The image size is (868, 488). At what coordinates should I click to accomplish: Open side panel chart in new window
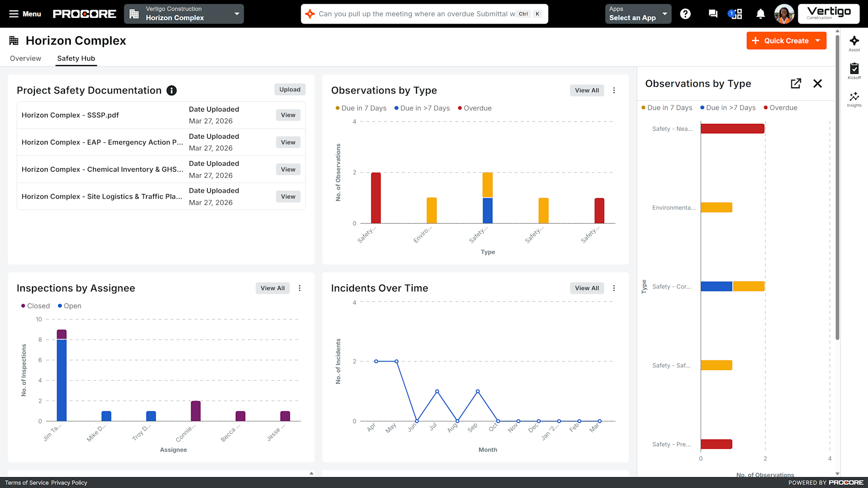[796, 83]
